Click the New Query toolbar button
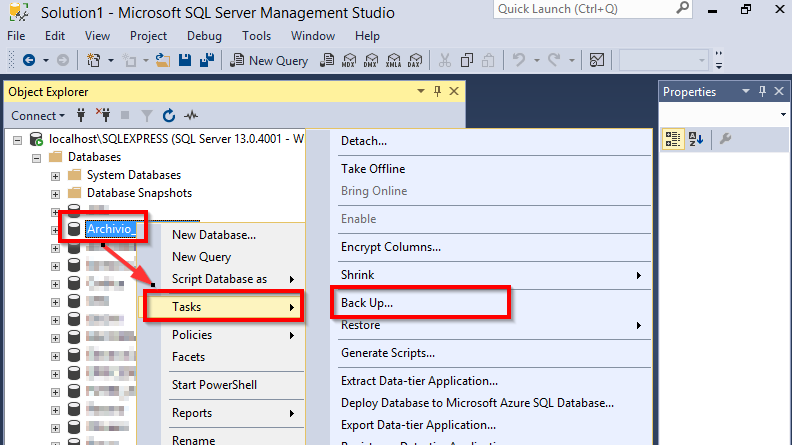The image size is (792, 445). click(269, 61)
